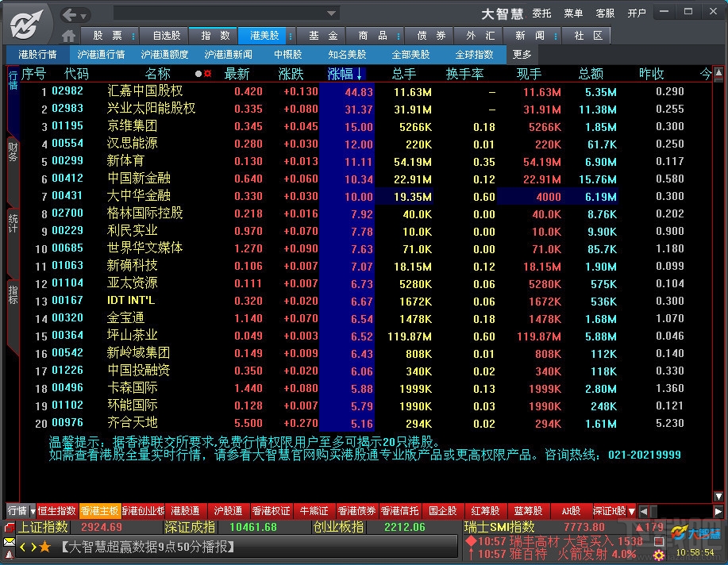Image resolution: width=728 pixels, height=565 pixels.
Task: Click the red star marker in header
Action: coord(207,73)
